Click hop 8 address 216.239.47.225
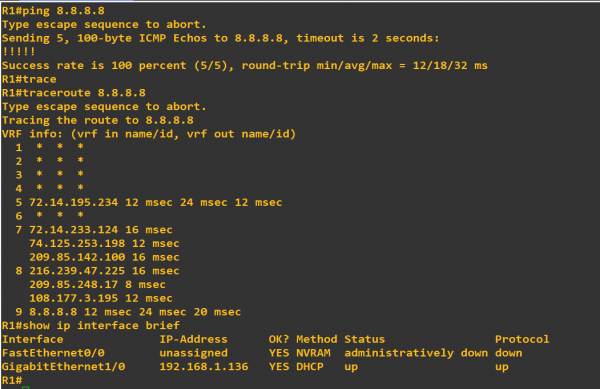The width and height of the screenshot is (600, 389). 77,271
